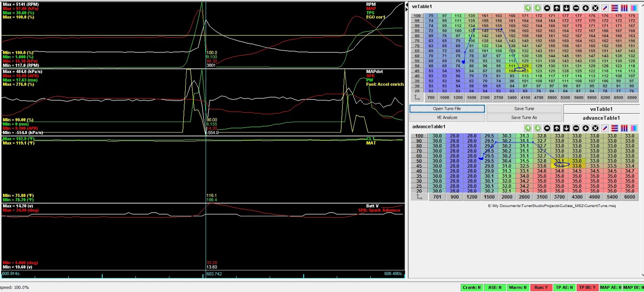Click the plus add icon on advanceTable1
The width and height of the screenshot is (644, 292).
(586, 128)
